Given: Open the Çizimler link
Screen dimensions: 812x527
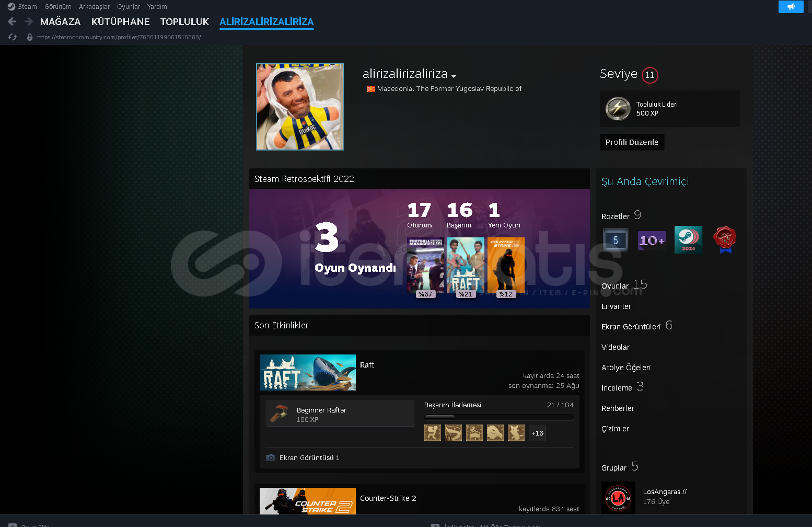Looking at the screenshot, I should pyautogui.click(x=615, y=429).
